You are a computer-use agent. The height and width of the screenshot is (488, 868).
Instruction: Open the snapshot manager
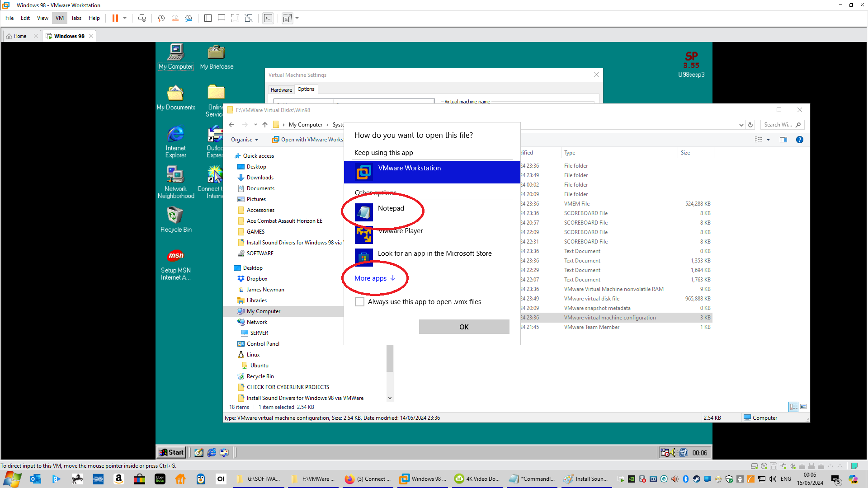(x=189, y=18)
